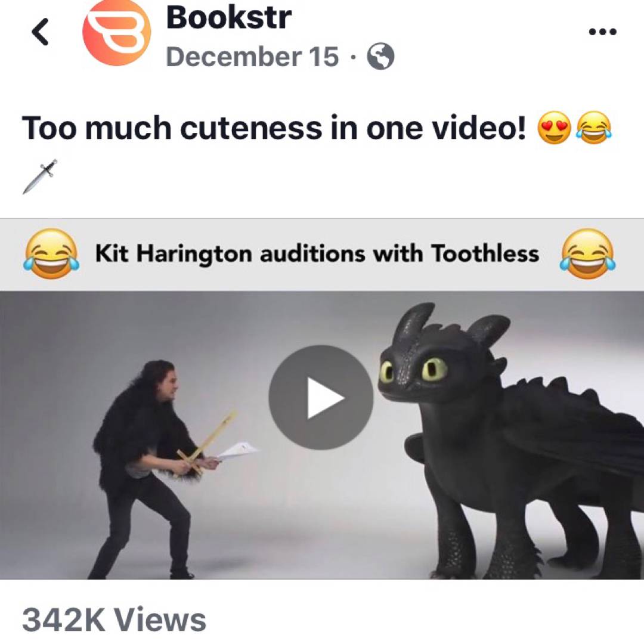Viewport: 644px width, 644px height.
Task: Go back using the left chevron arrow
Action: click(x=41, y=32)
